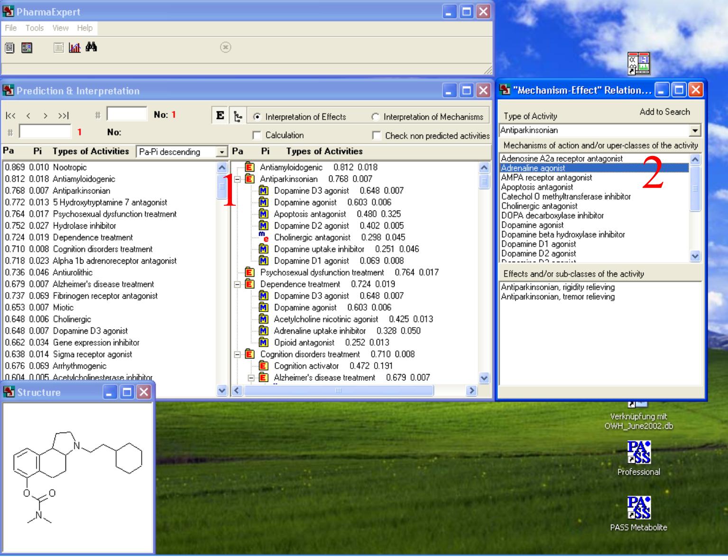This screenshot has height=560, width=728.
Task: Open the View menu
Action: pyautogui.click(x=60, y=28)
